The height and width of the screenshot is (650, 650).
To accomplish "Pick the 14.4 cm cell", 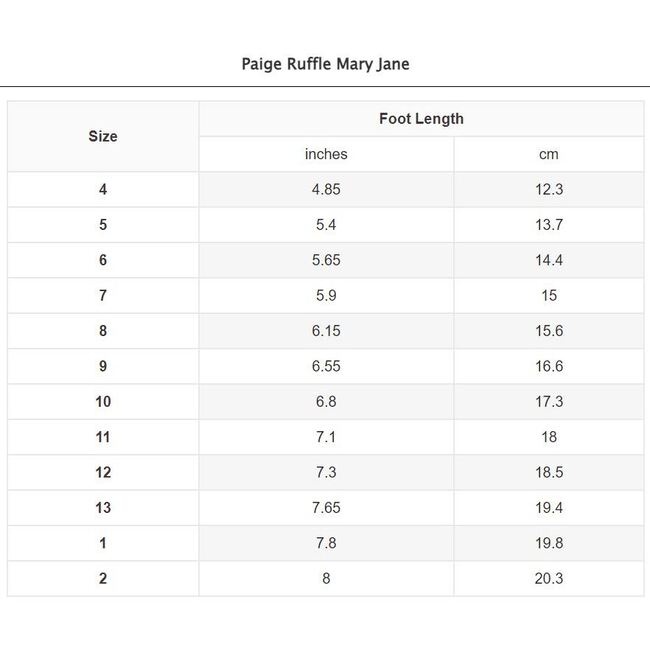I will pos(549,260).
